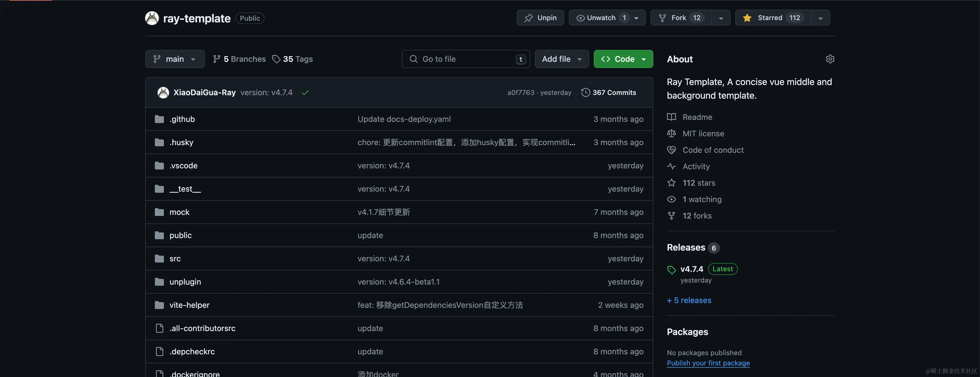980x377 pixels.
Task: Expand the Fork options dropdown arrow
Action: pyautogui.click(x=721, y=18)
